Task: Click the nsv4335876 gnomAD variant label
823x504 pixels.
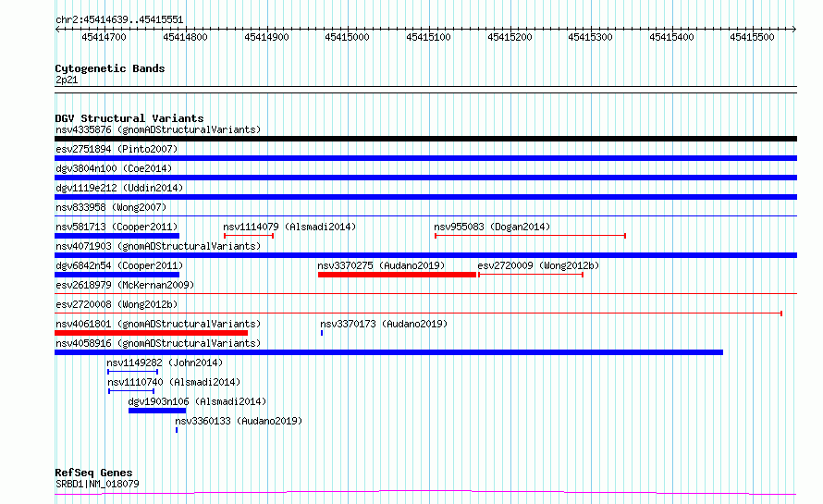Action: tap(158, 129)
